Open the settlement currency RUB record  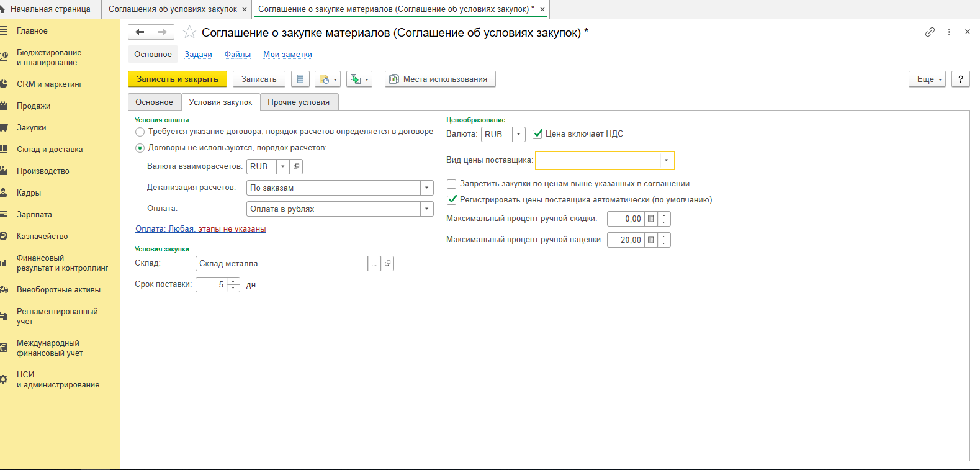pyautogui.click(x=296, y=166)
